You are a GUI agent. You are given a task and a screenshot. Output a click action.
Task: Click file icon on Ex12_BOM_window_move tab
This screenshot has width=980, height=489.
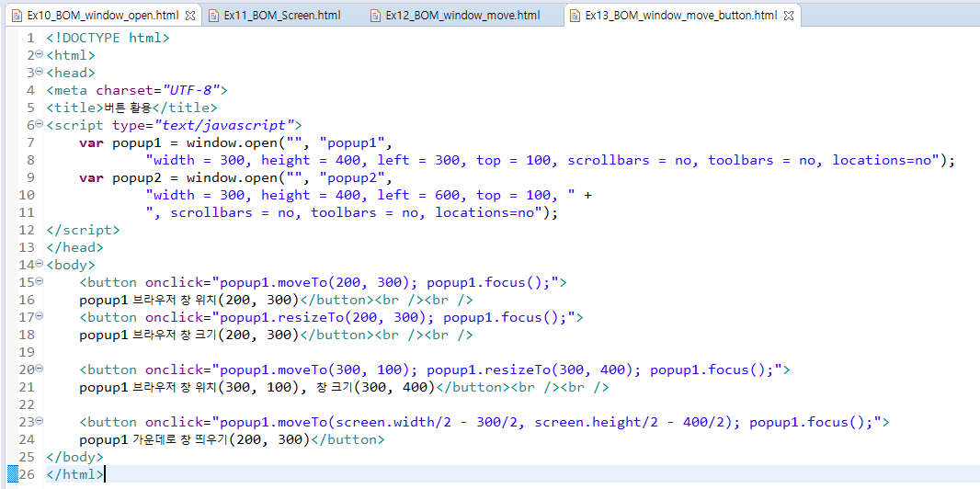pyautogui.click(x=375, y=15)
